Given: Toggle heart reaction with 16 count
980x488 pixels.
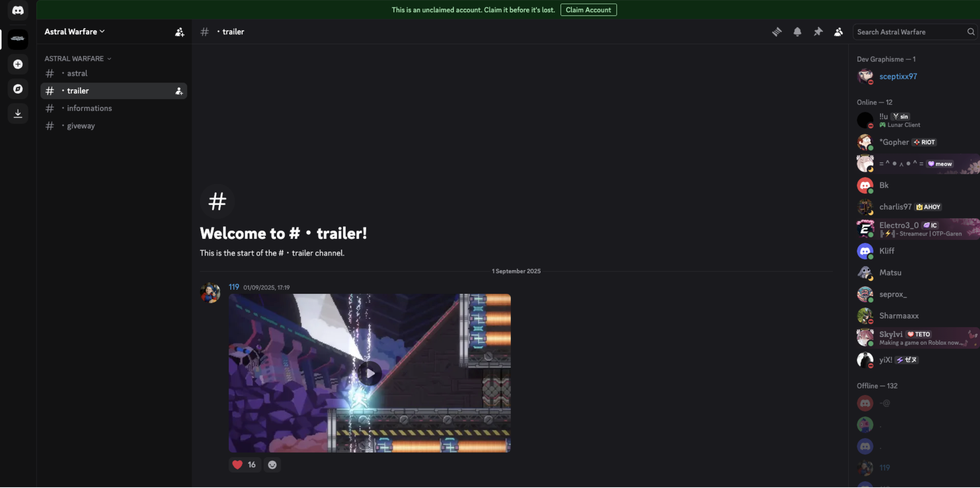Looking at the screenshot, I should pyautogui.click(x=244, y=465).
